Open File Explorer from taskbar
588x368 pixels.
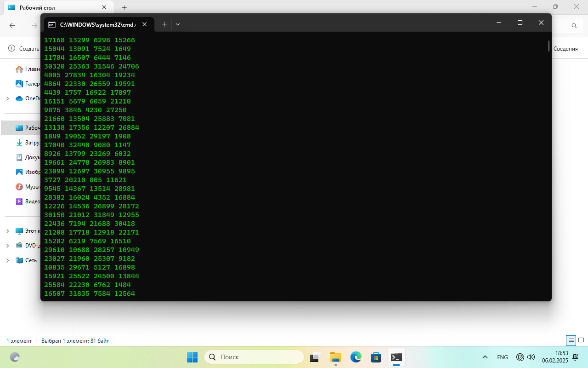point(336,357)
